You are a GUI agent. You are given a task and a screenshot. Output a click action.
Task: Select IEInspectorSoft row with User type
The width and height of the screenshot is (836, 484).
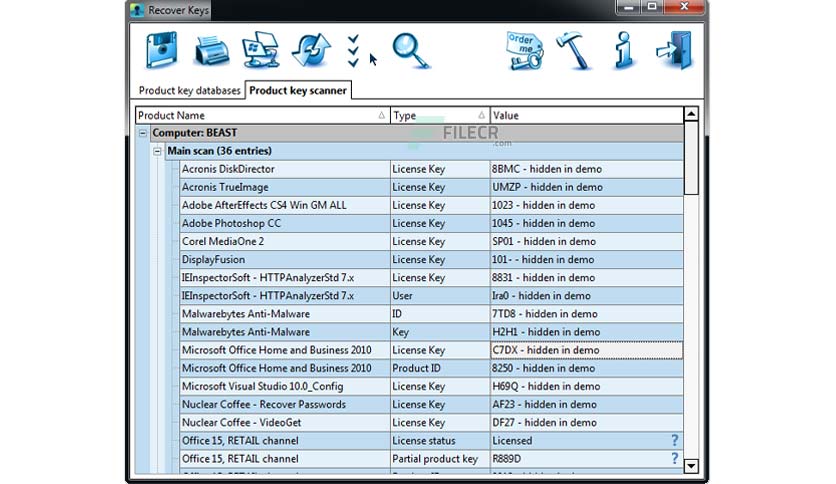[431, 296]
